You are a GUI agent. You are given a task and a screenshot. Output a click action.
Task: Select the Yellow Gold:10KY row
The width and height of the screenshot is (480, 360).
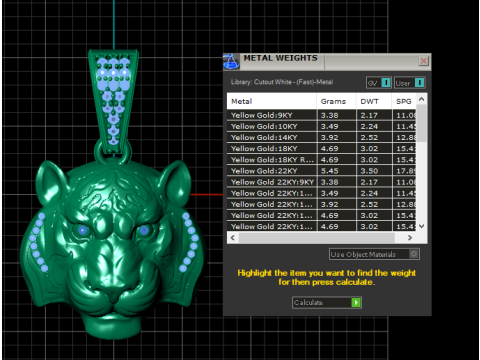tap(321, 126)
